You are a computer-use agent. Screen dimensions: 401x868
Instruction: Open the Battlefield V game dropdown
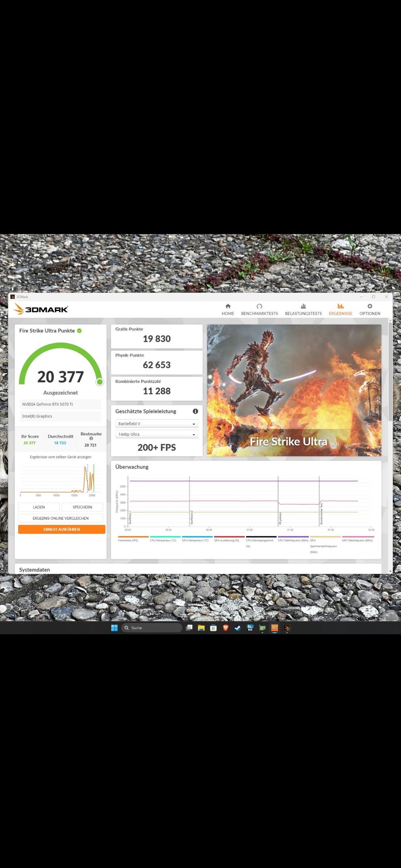click(x=157, y=424)
